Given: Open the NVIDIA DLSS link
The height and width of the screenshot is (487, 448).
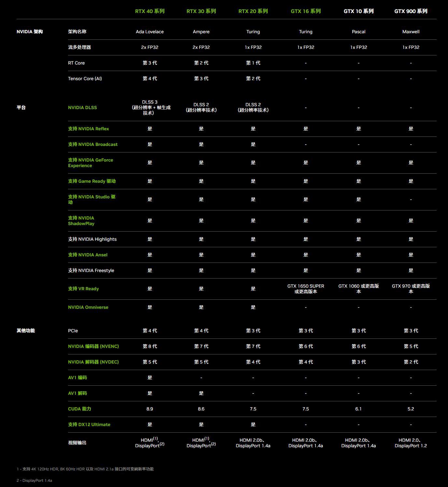Looking at the screenshot, I should pos(82,107).
